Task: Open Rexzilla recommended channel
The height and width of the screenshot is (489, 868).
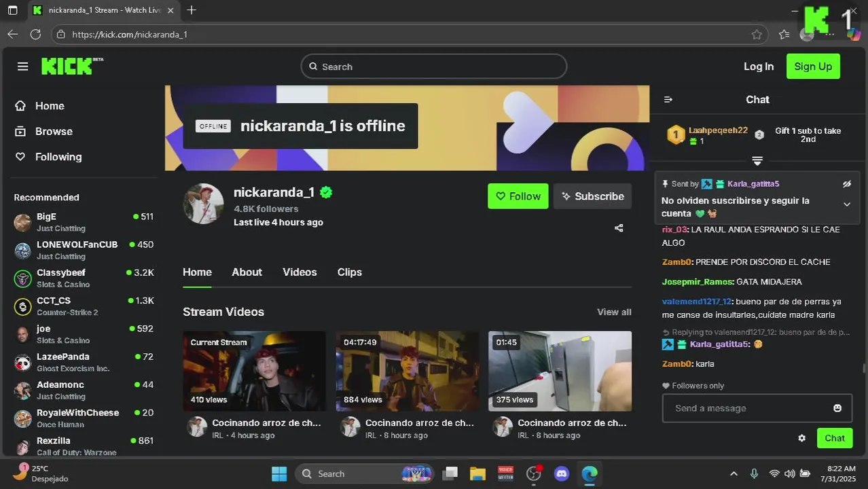Action: click(x=84, y=446)
